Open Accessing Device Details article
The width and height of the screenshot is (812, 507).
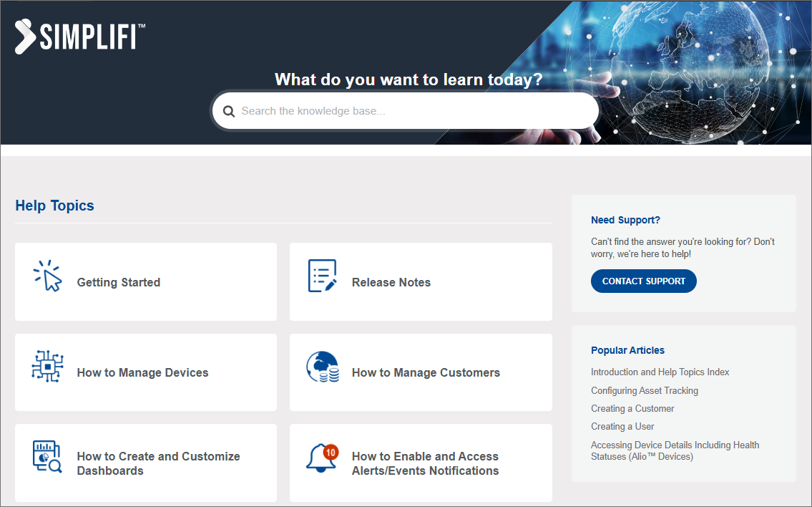coord(675,450)
